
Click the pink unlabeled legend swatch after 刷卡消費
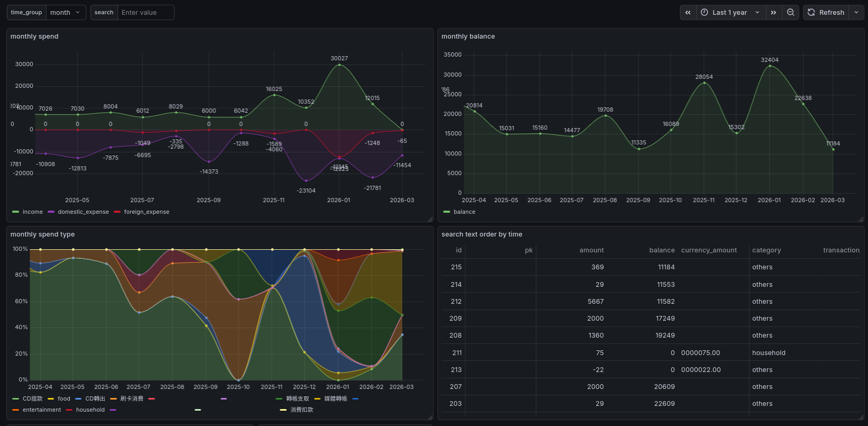(152, 398)
